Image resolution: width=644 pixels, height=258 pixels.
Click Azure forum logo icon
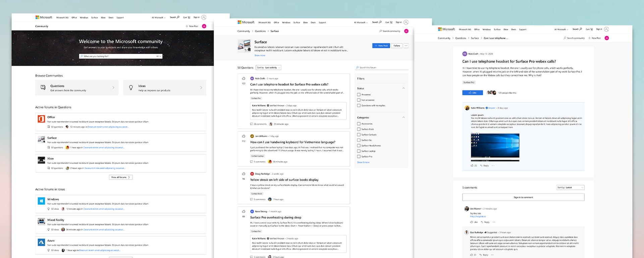[42, 242]
